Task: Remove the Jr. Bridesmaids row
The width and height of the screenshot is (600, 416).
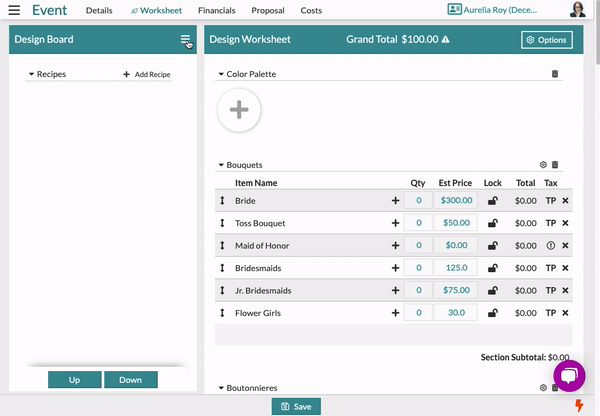Action: click(565, 290)
